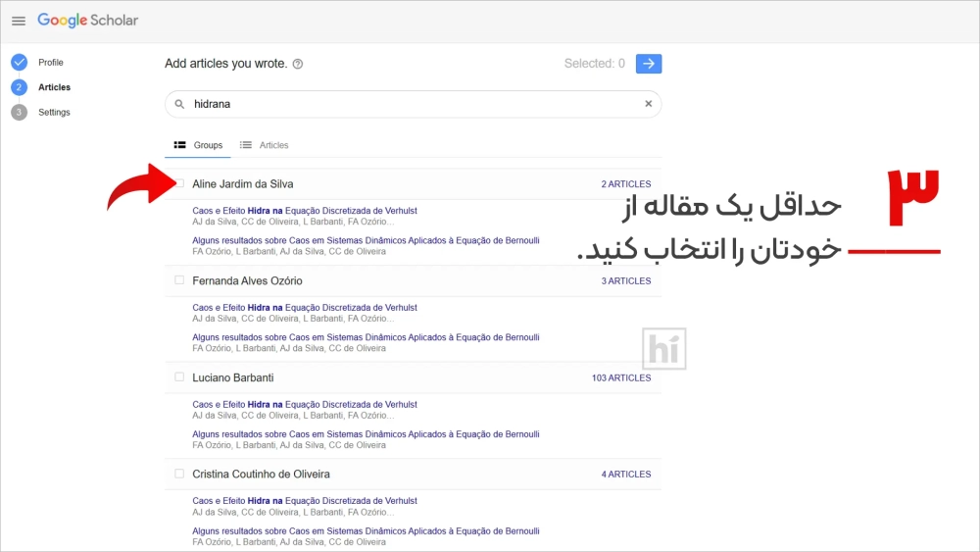
Task: Click the step 3 Settings circle icon
Action: (20, 112)
